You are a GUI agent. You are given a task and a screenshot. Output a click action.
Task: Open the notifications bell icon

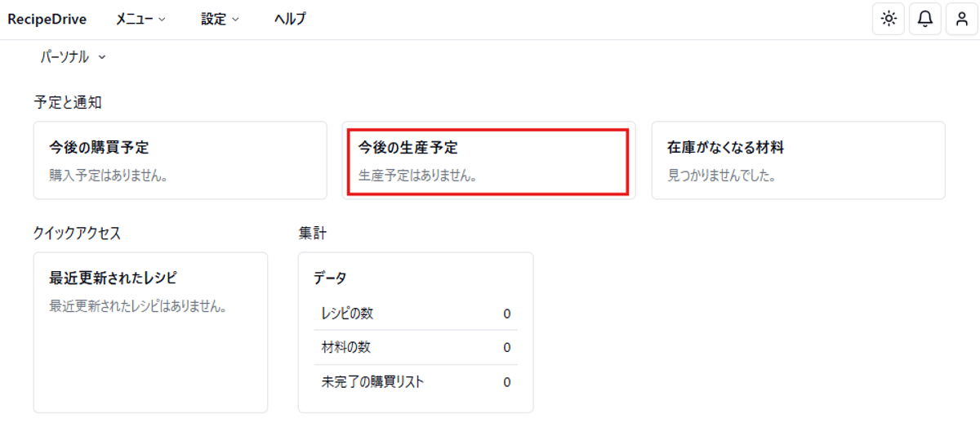pos(925,19)
